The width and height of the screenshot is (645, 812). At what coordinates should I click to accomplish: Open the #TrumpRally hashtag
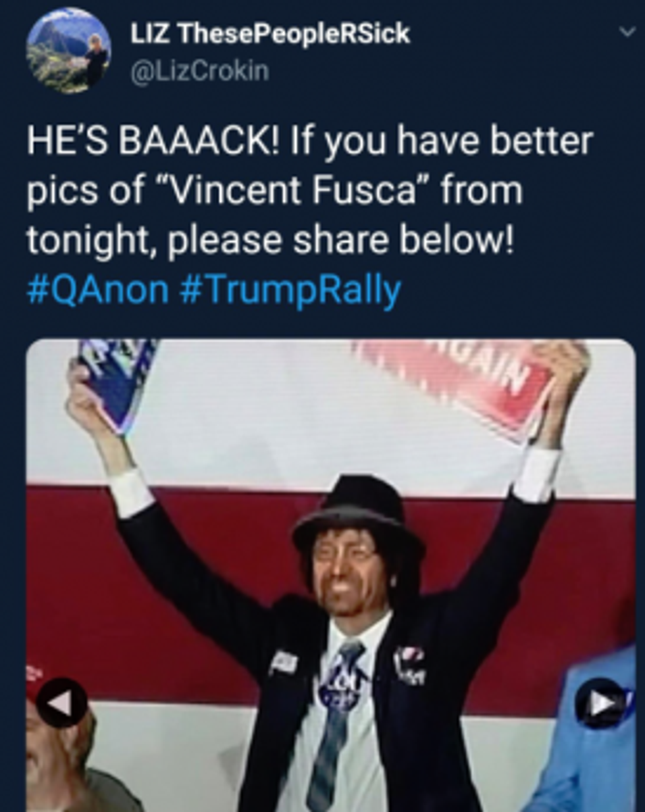click(290, 290)
